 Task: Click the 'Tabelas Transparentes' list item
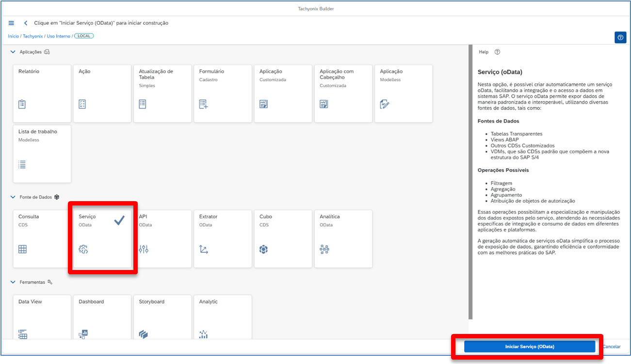point(517,134)
